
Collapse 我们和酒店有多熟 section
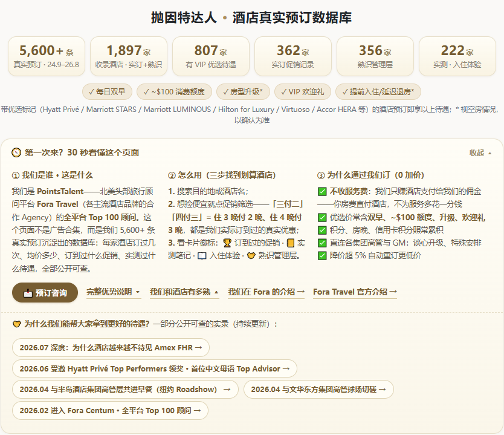pos(184,292)
